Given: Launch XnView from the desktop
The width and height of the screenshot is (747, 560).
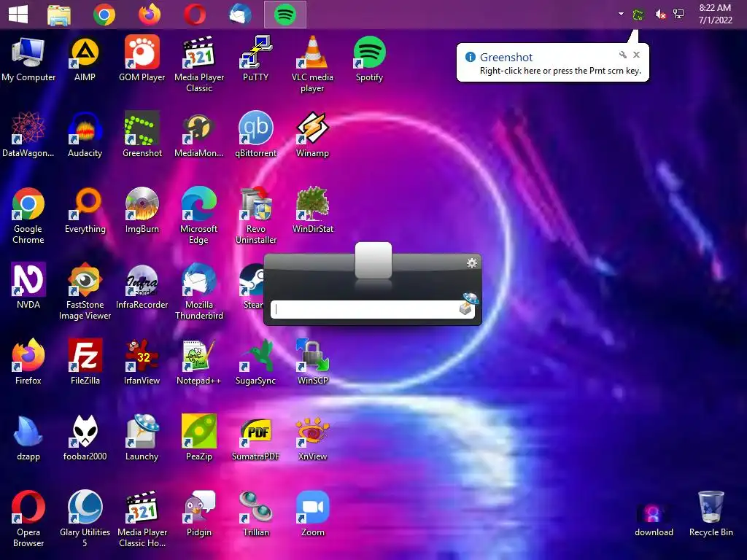Looking at the screenshot, I should click(x=312, y=438).
